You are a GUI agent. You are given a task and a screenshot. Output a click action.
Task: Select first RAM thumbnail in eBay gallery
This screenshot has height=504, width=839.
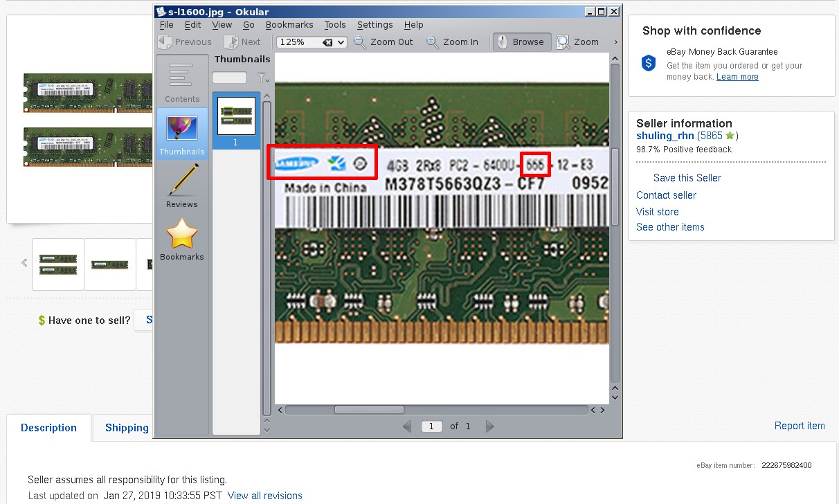[x=58, y=264]
